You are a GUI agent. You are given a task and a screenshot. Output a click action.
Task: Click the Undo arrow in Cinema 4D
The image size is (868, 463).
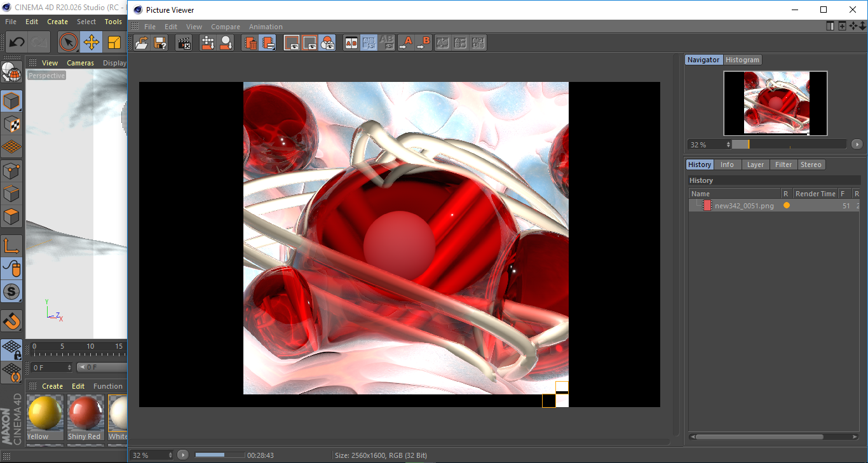(17, 43)
